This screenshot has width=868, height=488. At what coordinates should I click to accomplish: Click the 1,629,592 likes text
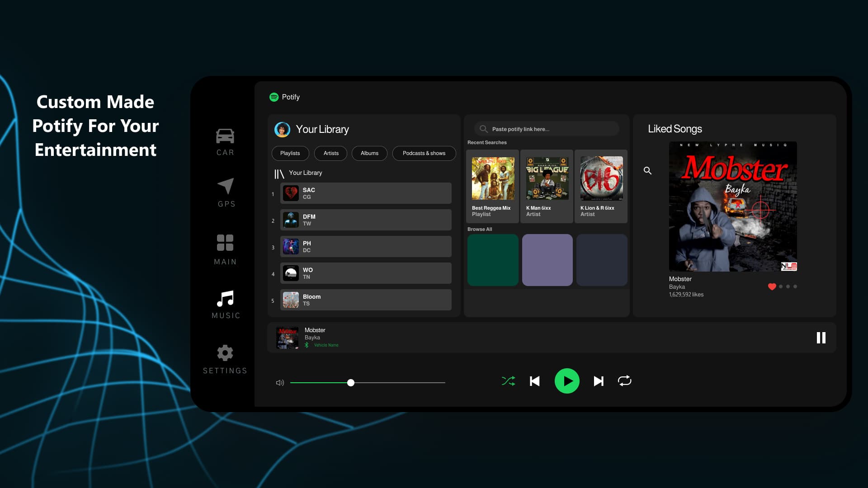click(x=686, y=295)
